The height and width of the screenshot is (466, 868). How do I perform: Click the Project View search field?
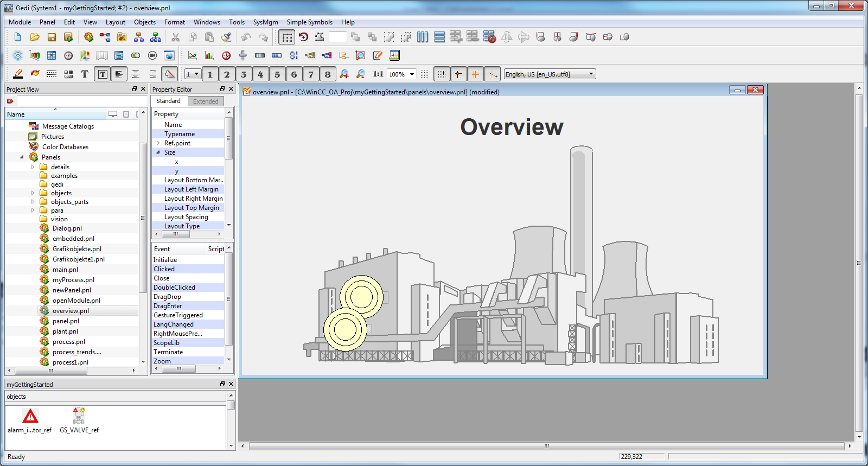81,101
